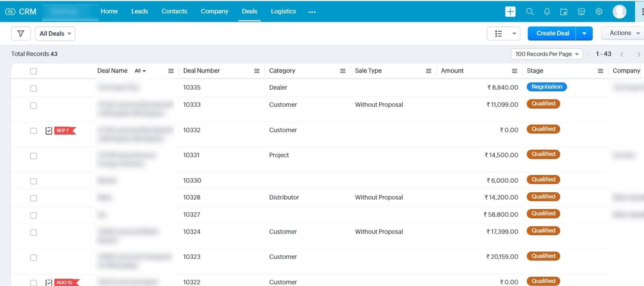Click amount ₹ 58,800.00

[501, 215]
